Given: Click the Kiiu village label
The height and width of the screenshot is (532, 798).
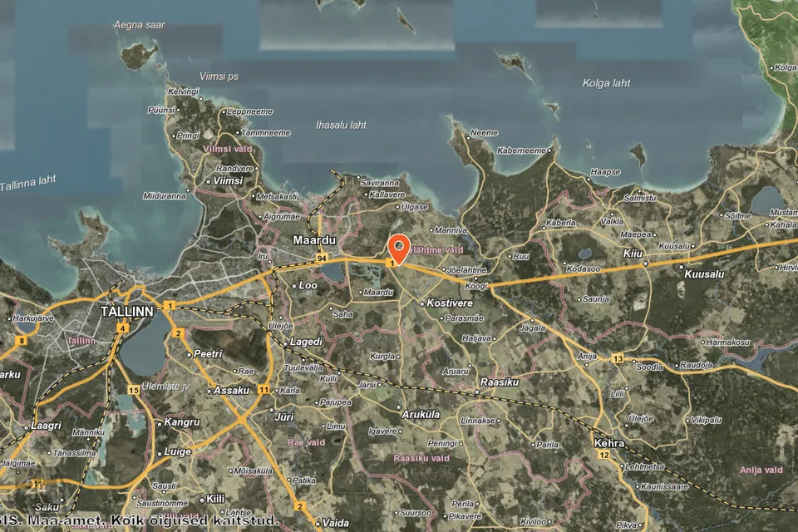Looking at the screenshot, I should point(633,254).
